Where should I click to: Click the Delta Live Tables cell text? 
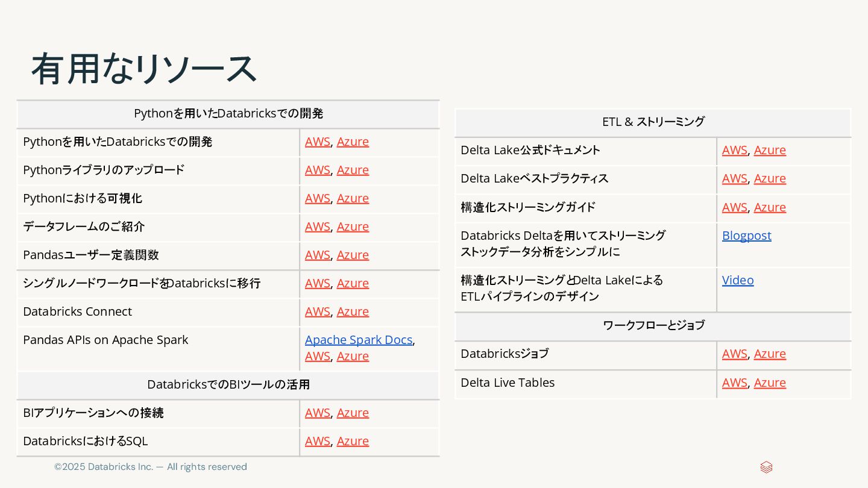pyautogui.click(x=508, y=383)
